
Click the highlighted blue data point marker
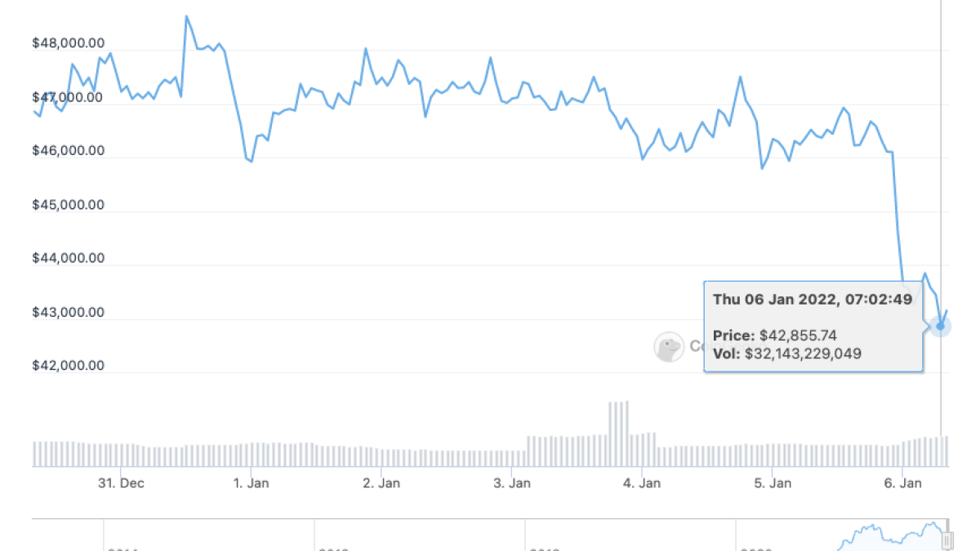940,327
